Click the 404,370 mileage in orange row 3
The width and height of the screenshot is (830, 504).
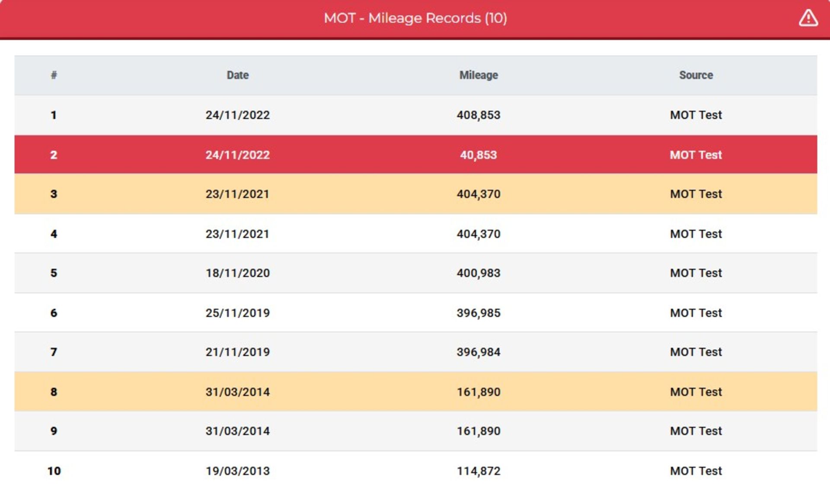(478, 194)
